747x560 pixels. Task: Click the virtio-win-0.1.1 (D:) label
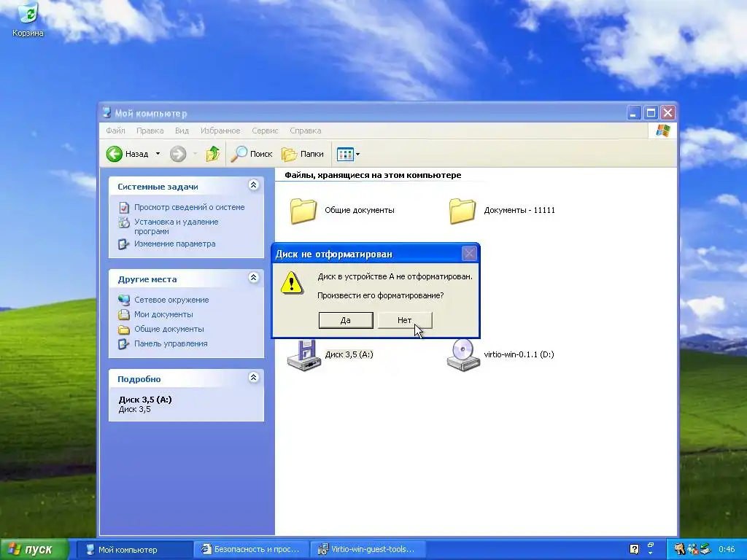tap(519, 354)
